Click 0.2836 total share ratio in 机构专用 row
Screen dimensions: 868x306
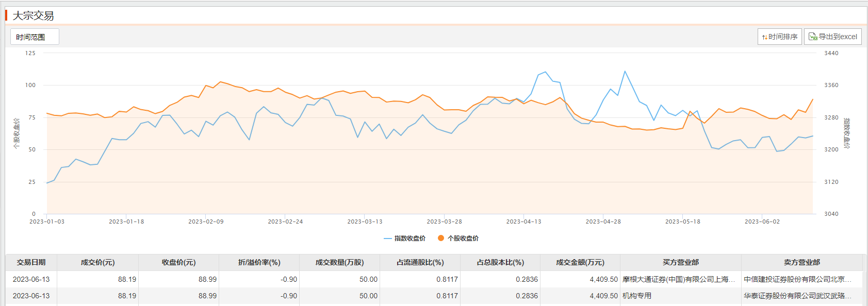[x=527, y=296]
